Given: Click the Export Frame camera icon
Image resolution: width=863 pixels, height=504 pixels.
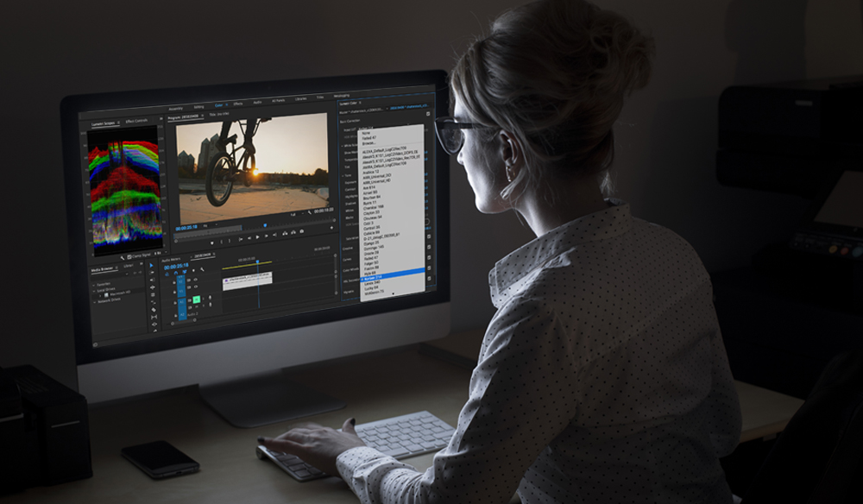Looking at the screenshot, I should (301, 232).
